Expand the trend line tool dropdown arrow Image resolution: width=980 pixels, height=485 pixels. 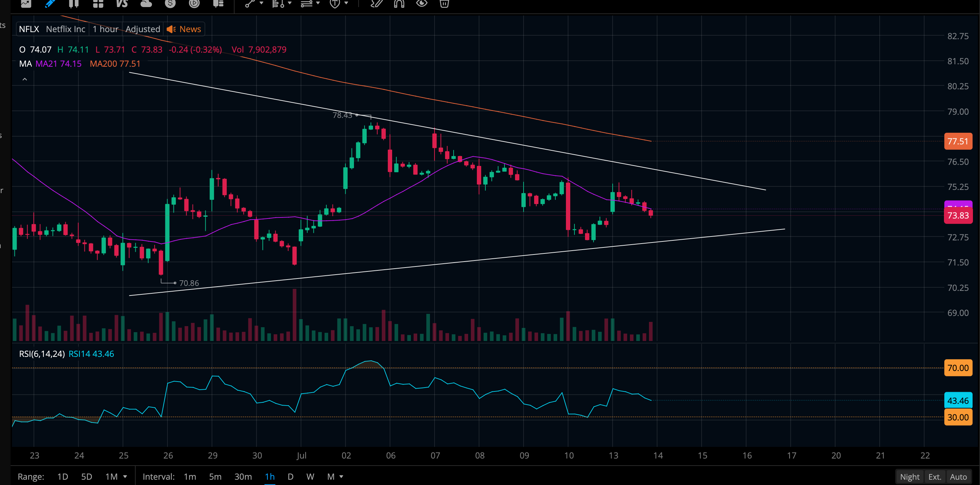point(261,4)
